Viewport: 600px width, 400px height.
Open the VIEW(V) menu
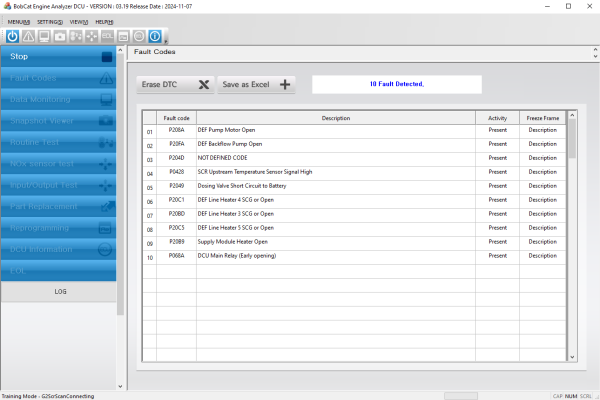[78, 22]
